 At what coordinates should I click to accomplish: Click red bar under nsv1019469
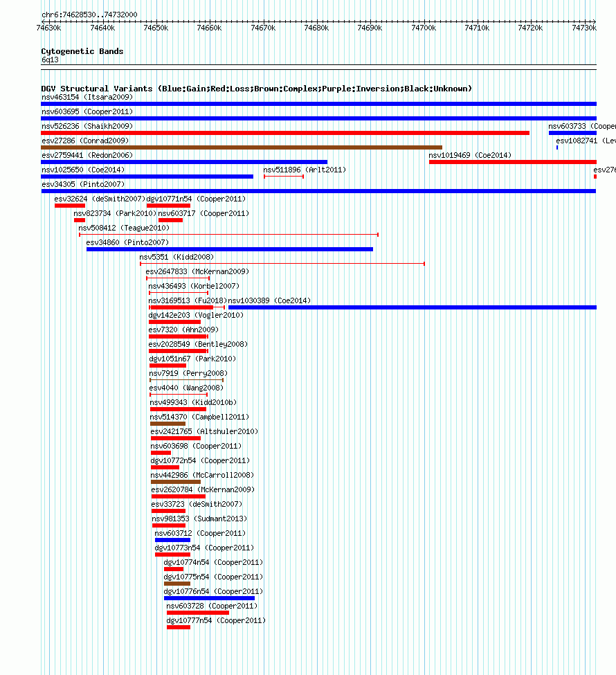pyautogui.click(x=513, y=162)
